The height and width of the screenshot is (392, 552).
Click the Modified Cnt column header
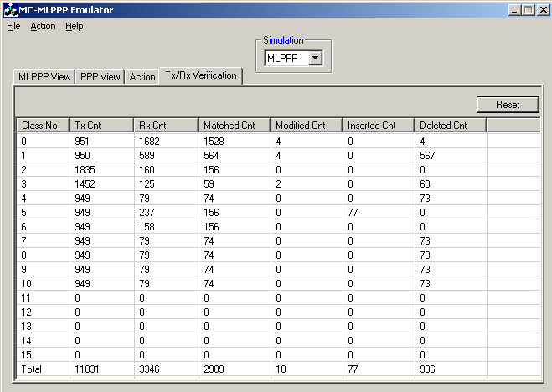click(307, 126)
